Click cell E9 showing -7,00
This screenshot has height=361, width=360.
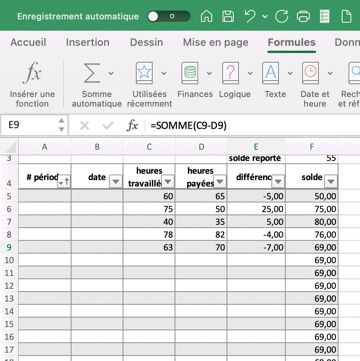(256, 247)
